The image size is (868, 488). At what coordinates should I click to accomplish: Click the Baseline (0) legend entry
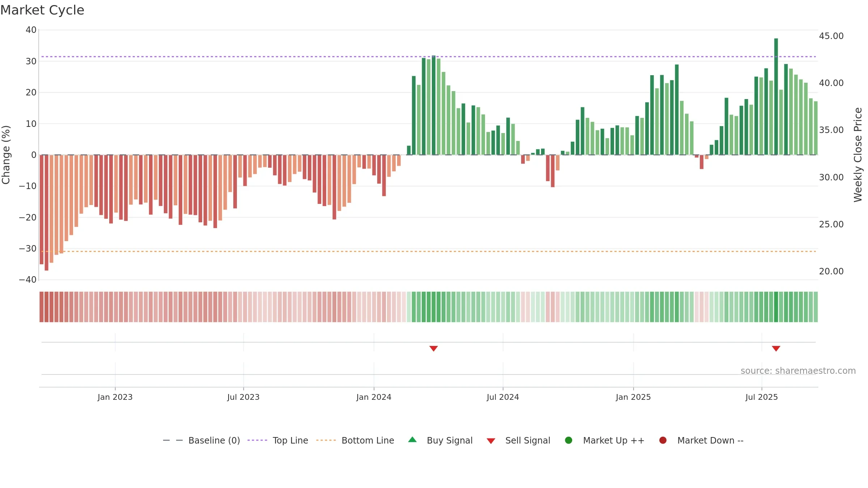[201, 440]
